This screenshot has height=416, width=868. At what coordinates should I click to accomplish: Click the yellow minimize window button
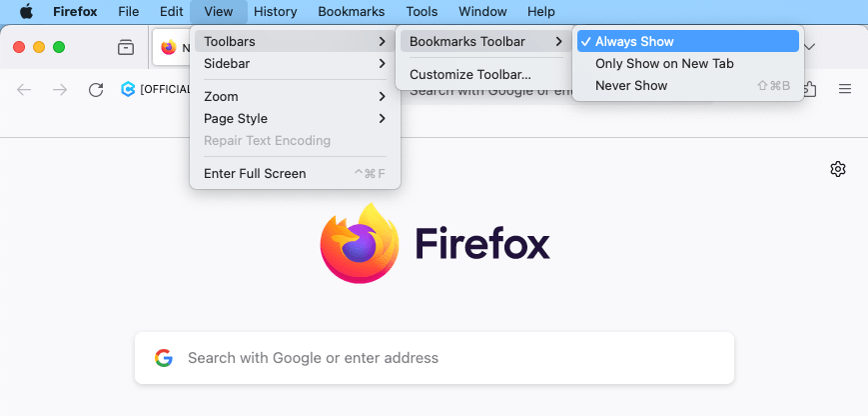pos(39,47)
